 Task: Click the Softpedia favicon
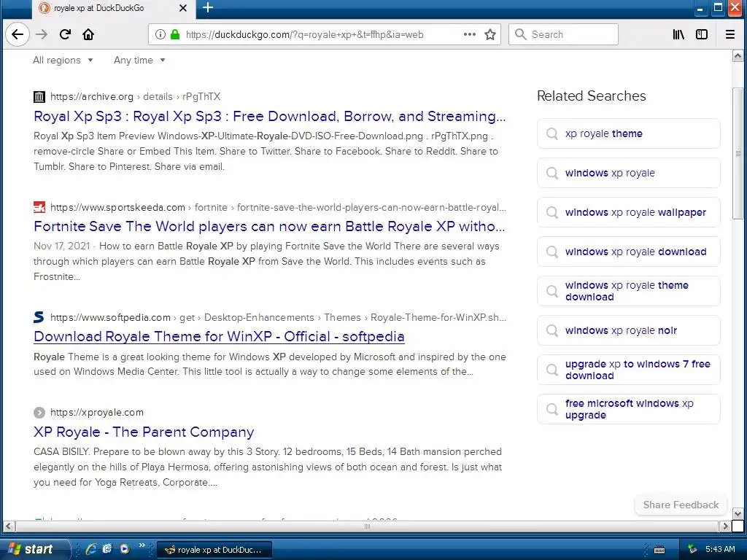pyautogui.click(x=39, y=317)
